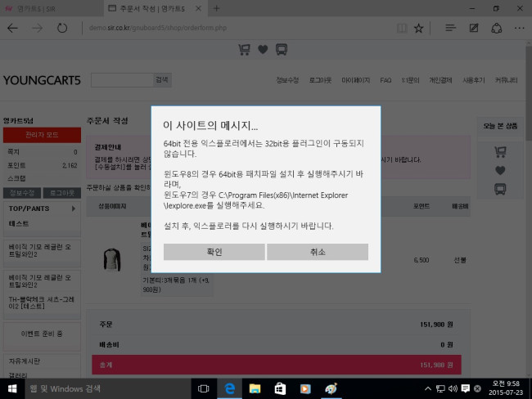Show hidden system tray icons chevron
Screen dimensions: 532x399
coord(427,388)
